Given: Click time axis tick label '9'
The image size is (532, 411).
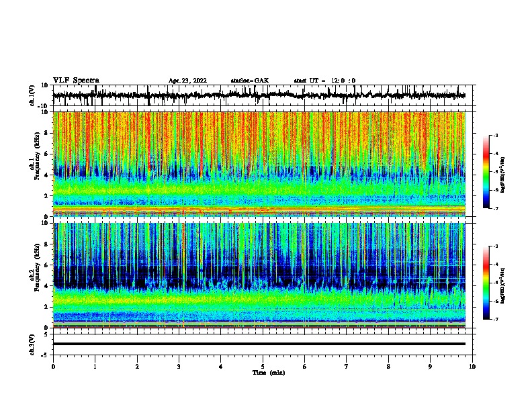Looking at the screenshot, I should (430, 367).
